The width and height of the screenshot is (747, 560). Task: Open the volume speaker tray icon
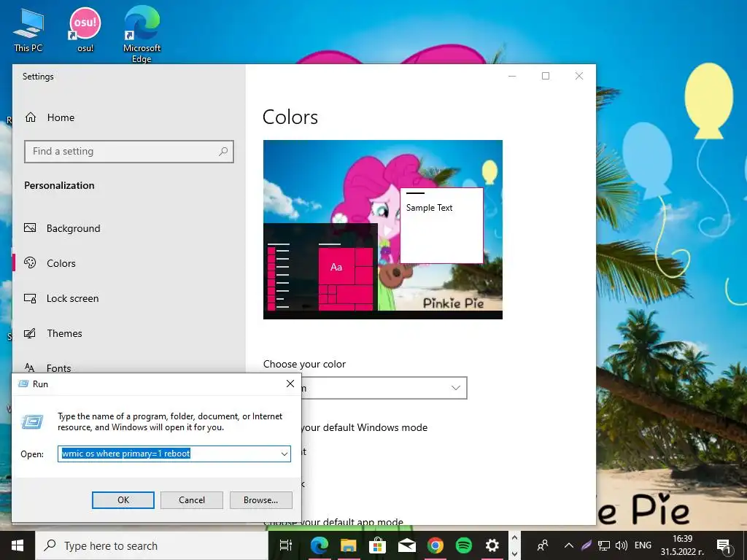[621, 545]
